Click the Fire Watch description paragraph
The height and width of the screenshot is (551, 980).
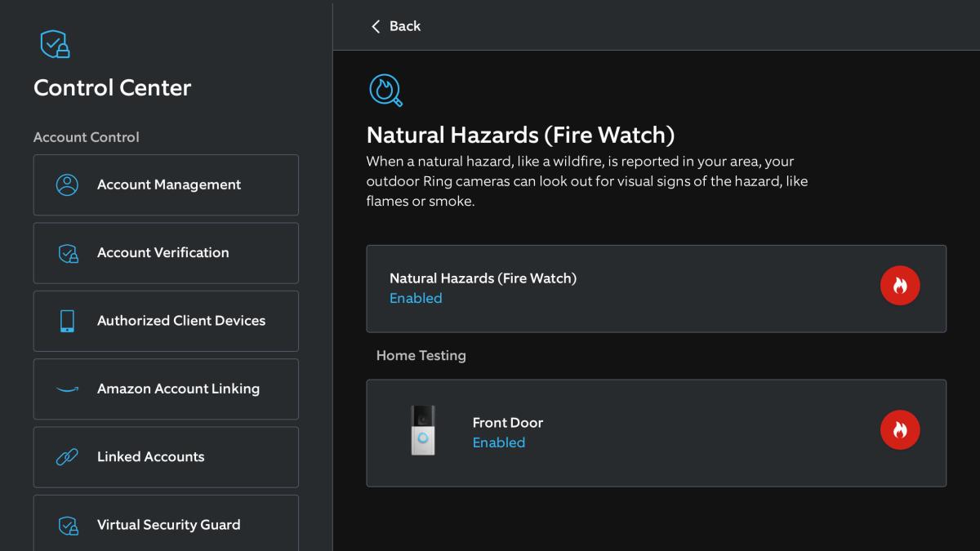587,181
